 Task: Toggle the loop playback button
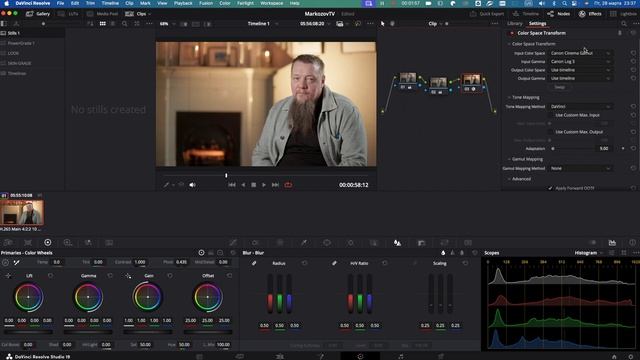click(288, 185)
